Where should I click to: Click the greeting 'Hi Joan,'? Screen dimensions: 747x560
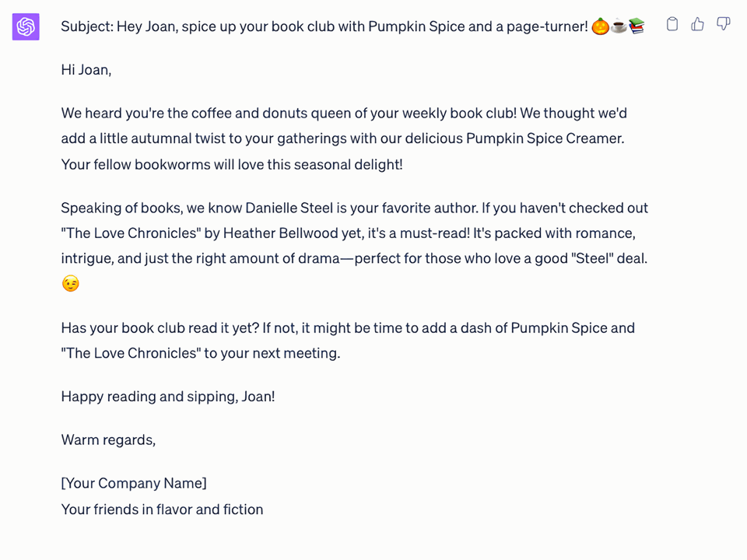point(86,69)
